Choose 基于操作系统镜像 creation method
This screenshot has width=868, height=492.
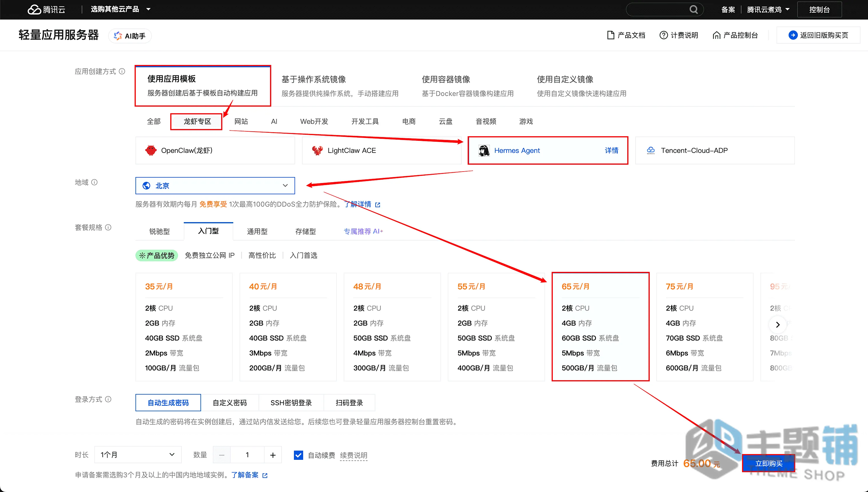coord(340,86)
